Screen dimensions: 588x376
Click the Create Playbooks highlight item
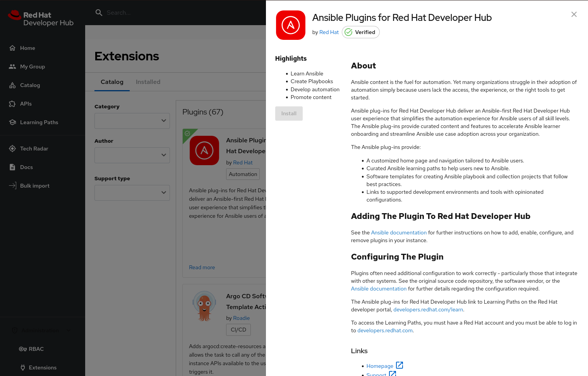coord(312,81)
